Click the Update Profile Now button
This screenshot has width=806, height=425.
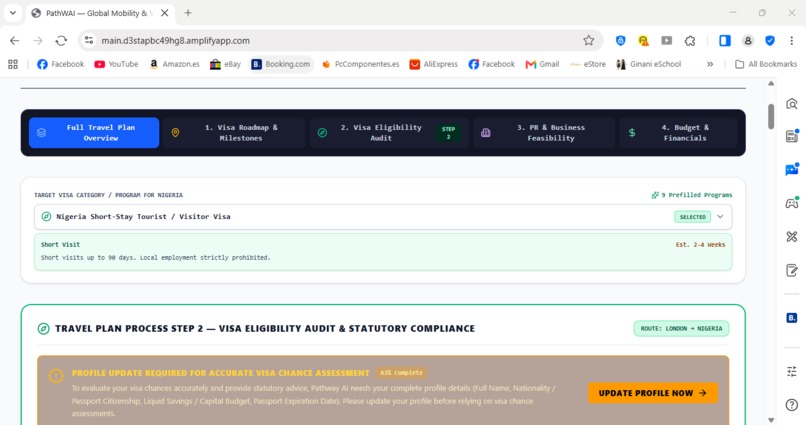(x=653, y=393)
